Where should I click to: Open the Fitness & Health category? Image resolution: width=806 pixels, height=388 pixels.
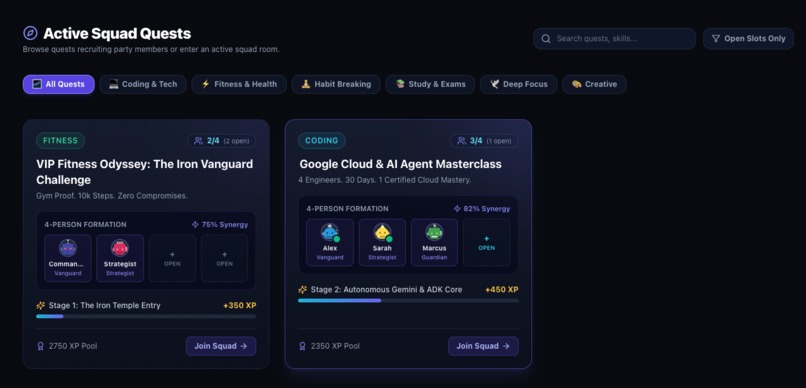click(239, 84)
